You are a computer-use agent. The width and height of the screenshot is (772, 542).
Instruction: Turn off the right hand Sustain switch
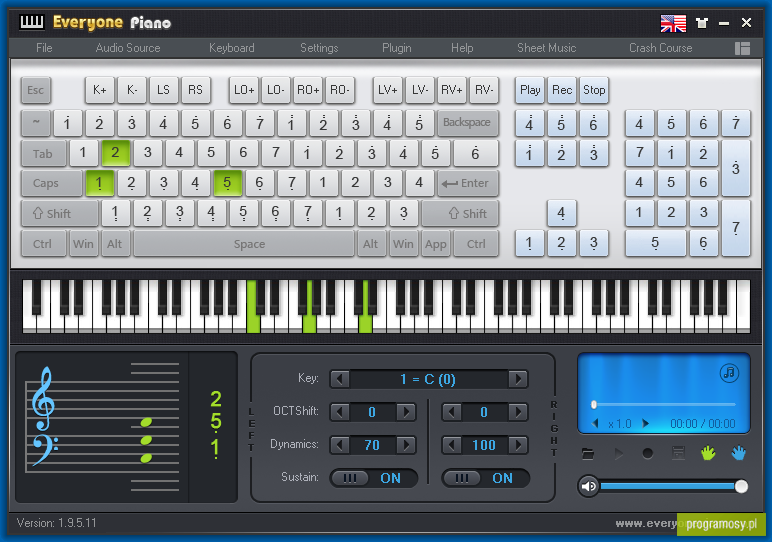point(485,478)
